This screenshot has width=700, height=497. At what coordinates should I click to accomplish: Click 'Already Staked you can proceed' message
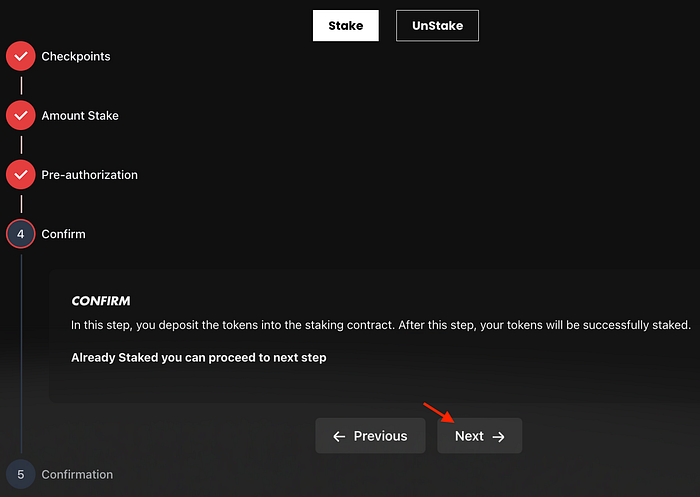tap(199, 358)
